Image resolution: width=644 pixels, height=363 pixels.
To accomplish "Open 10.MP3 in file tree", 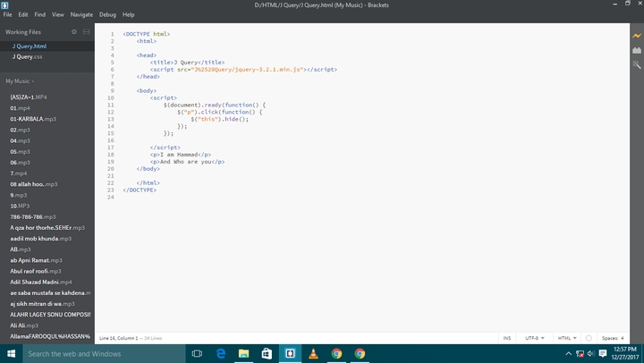I will 20,207.
